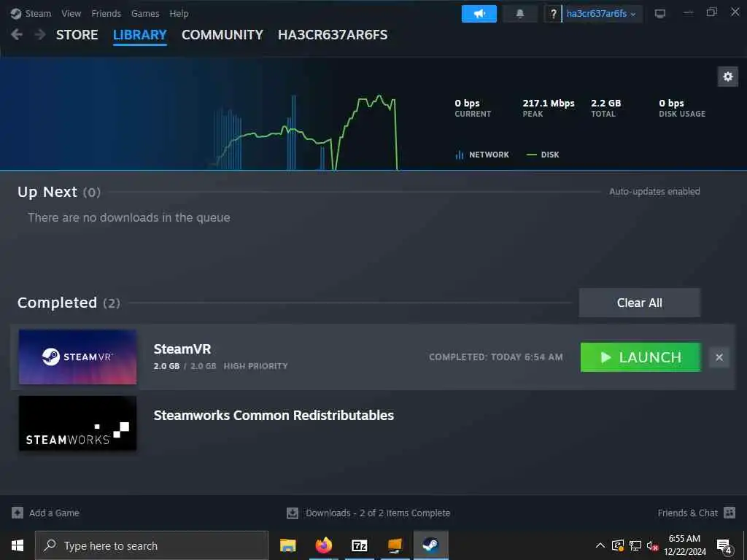
Task: Open File Explorer from the taskbar
Action: [287, 545]
